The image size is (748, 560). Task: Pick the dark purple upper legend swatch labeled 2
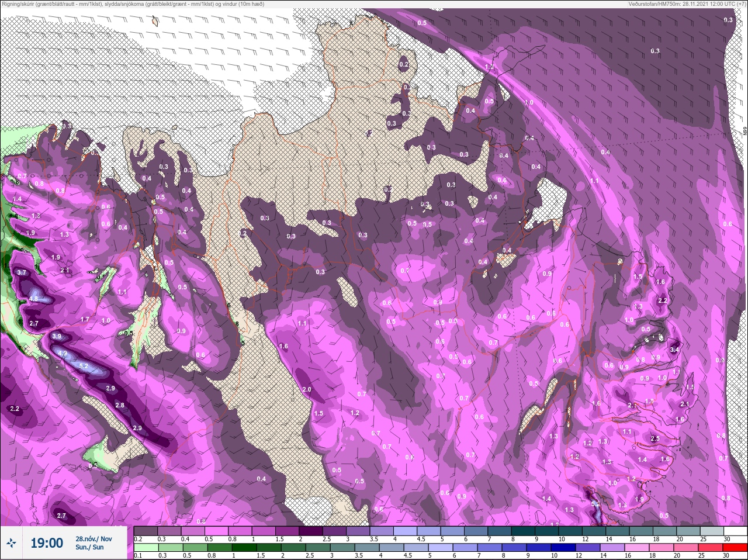(x=310, y=531)
